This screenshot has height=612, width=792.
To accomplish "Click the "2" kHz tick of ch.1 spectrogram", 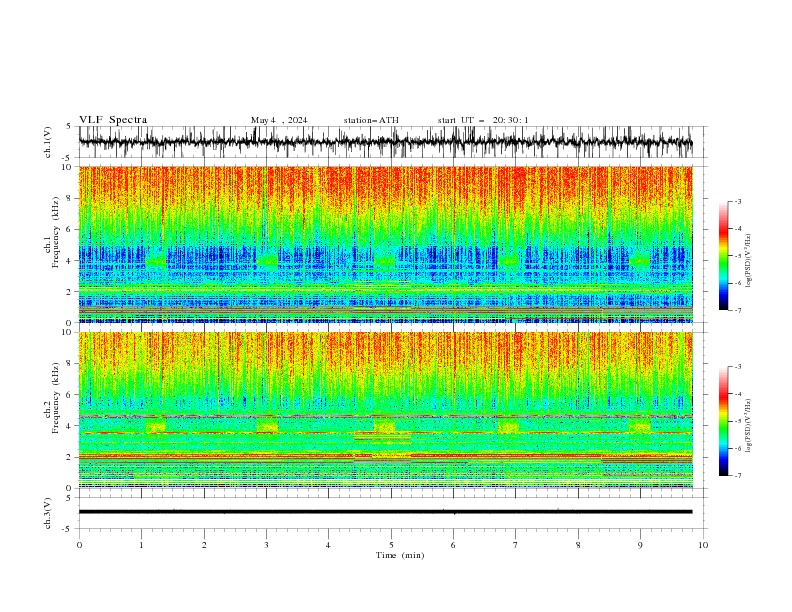I will (71, 292).
